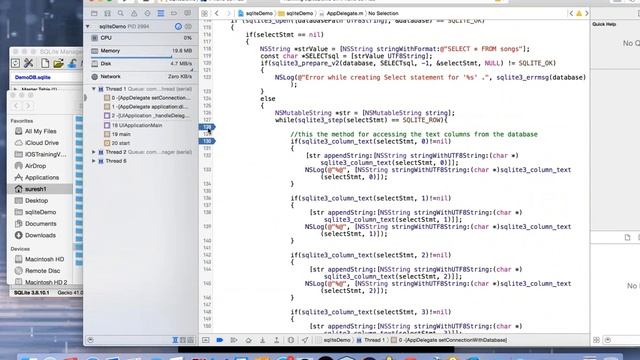The width and height of the screenshot is (640, 360).
Task: Open the Breakpoint navigator icon
Action: coord(174,13)
